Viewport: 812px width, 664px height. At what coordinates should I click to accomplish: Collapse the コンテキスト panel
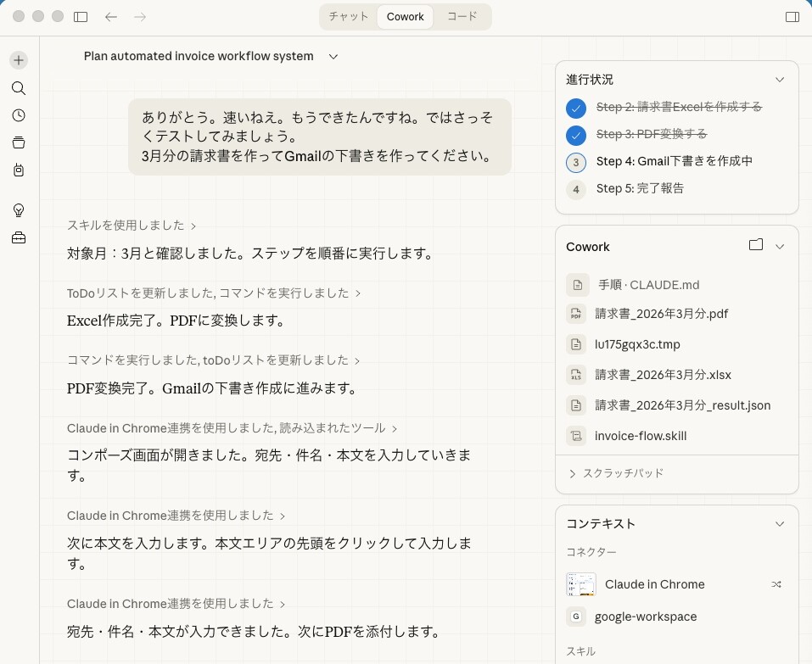point(780,524)
